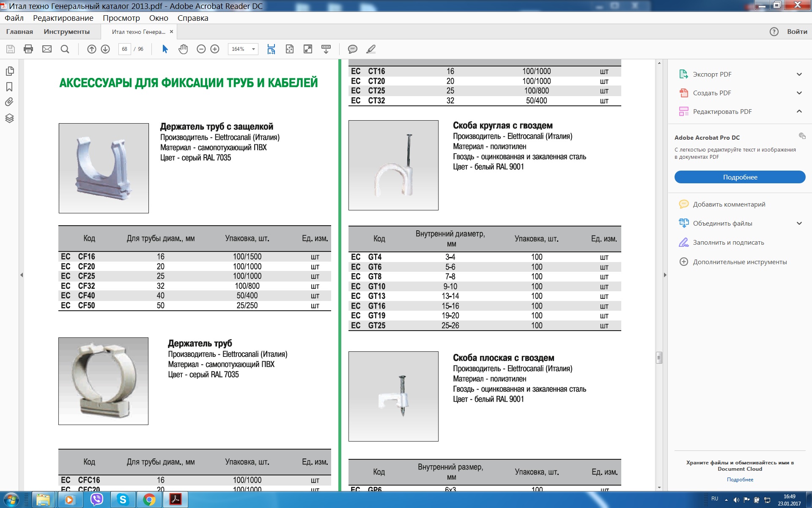The width and height of the screenshot is (812, 508).
Task: Open Skype from the taskbar
Action: pos(123,500)
